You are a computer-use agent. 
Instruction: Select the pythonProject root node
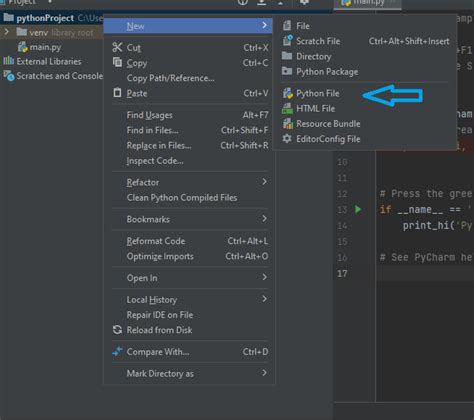pyautogui.click(x=45, y=18)
